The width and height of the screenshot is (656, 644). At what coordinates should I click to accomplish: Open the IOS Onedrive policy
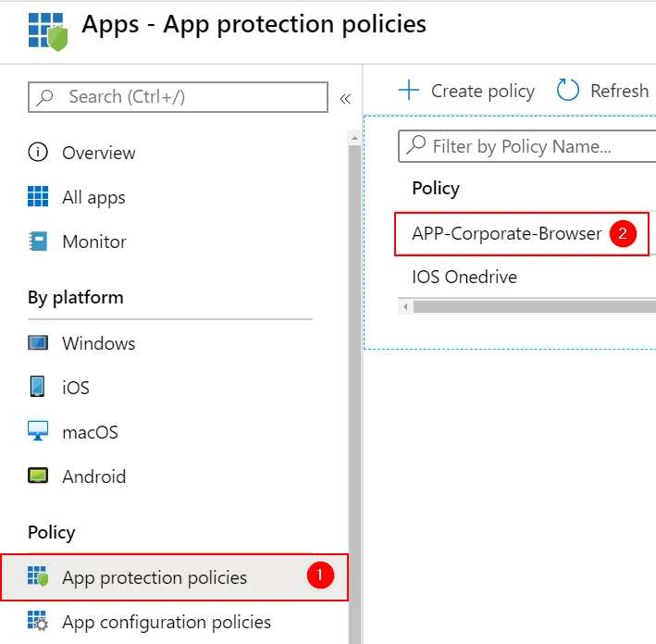[464, 277]
